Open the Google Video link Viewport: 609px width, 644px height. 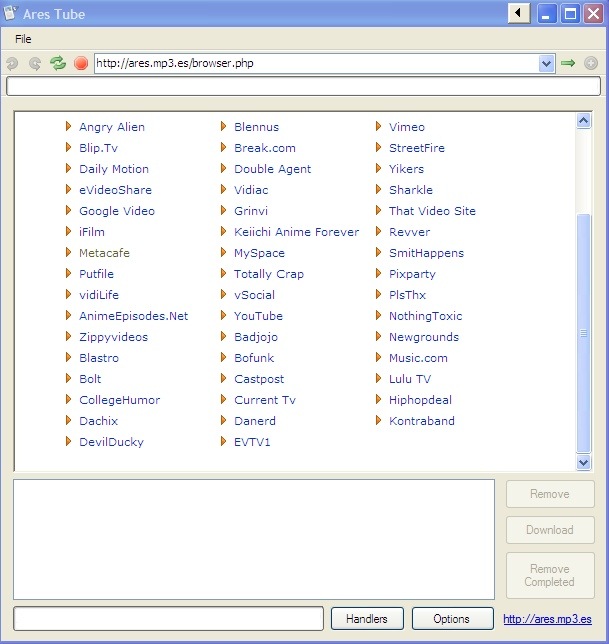pos(117,211)
